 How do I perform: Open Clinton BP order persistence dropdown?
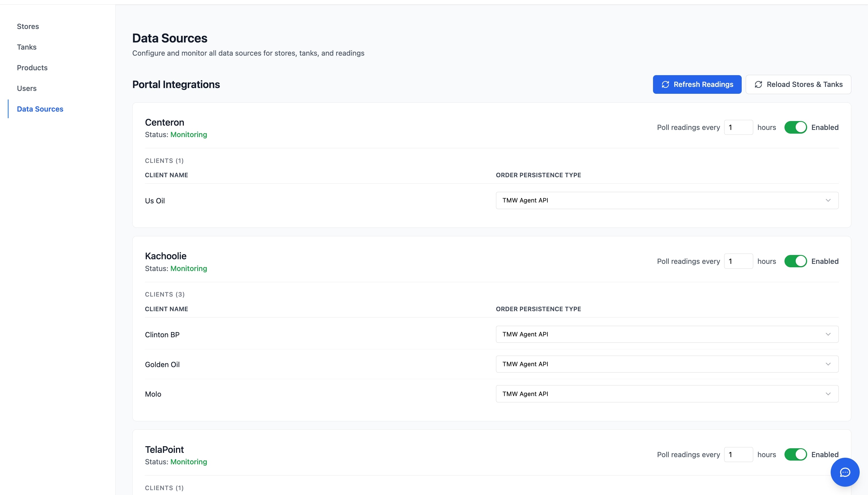point(666,334)
